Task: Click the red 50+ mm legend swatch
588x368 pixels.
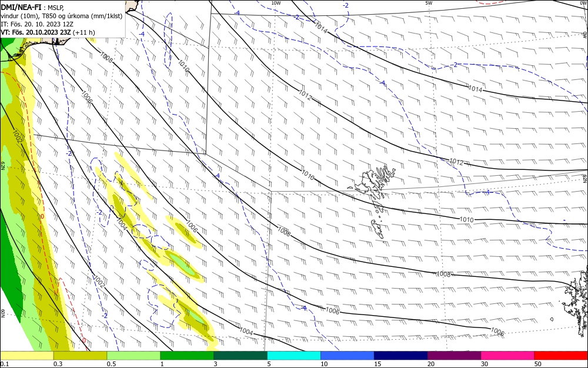Action: (x=561, y=356)
